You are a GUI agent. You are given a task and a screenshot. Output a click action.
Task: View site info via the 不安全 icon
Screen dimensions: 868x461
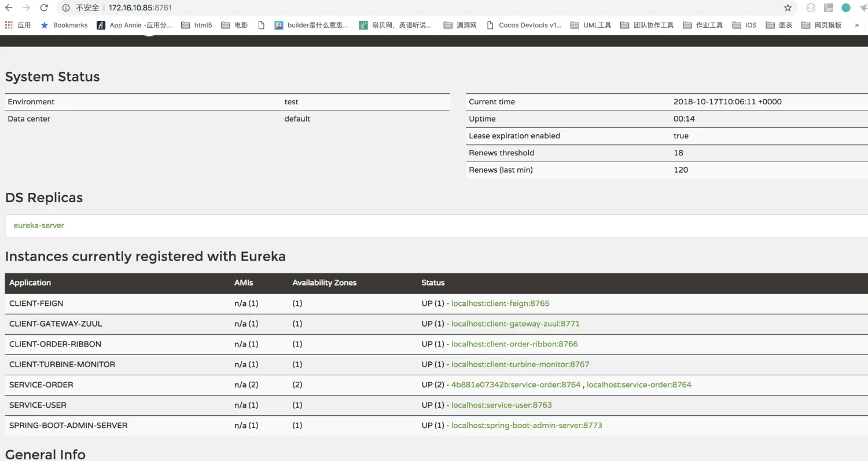[x=66, y=8]
